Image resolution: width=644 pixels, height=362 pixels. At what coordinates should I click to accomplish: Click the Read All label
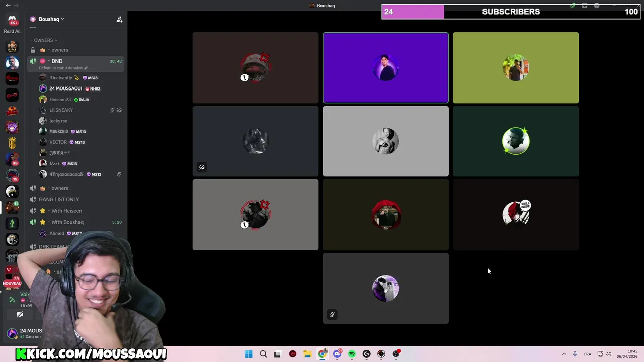(x=12, y=31)
